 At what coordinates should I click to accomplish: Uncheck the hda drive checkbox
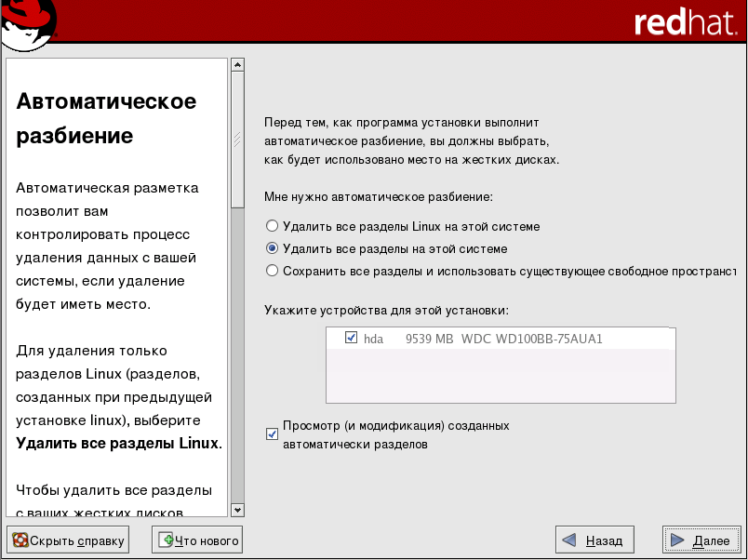click(351, 338)
